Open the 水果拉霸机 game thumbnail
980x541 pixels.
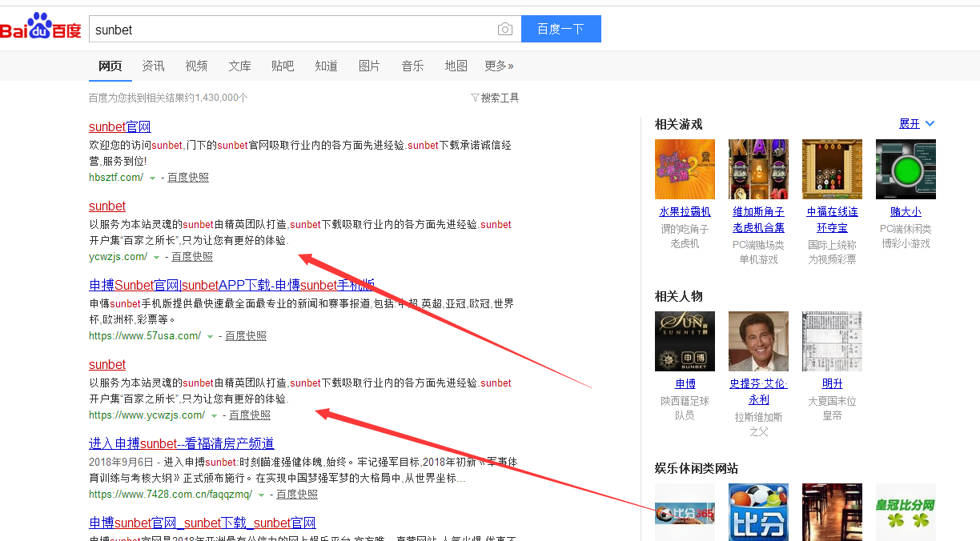(x=685, y=170)
